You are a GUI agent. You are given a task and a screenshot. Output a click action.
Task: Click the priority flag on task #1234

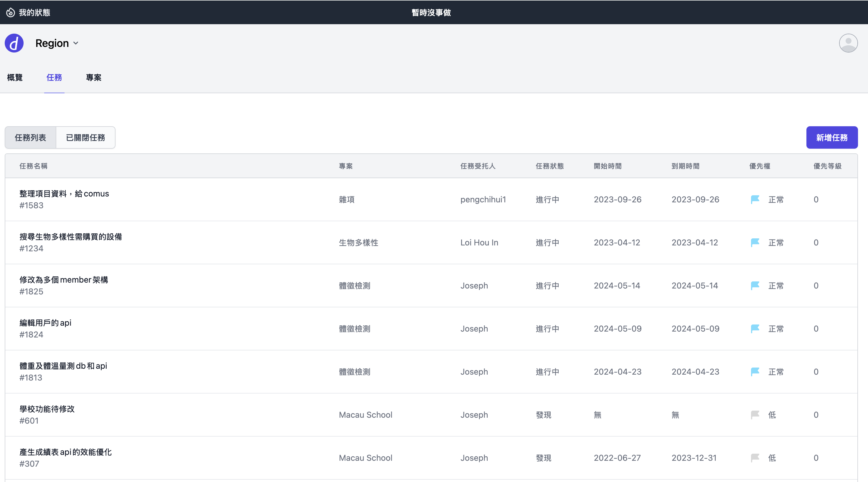coord(755,242)
